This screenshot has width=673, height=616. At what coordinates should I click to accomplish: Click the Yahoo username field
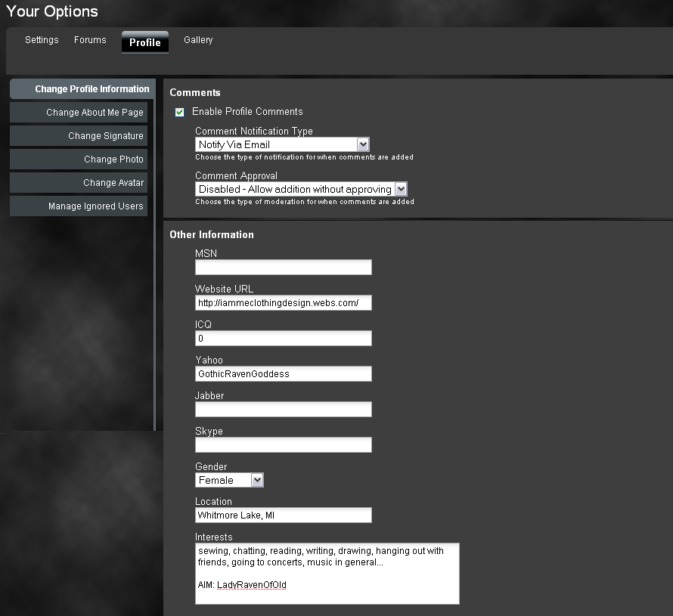click(x=283, y=373)
